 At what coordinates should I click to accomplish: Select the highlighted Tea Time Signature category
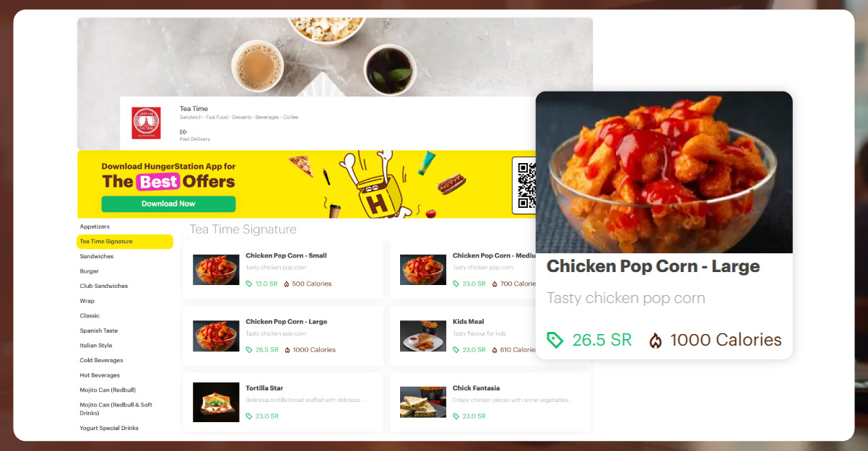[x=125, y=242]
